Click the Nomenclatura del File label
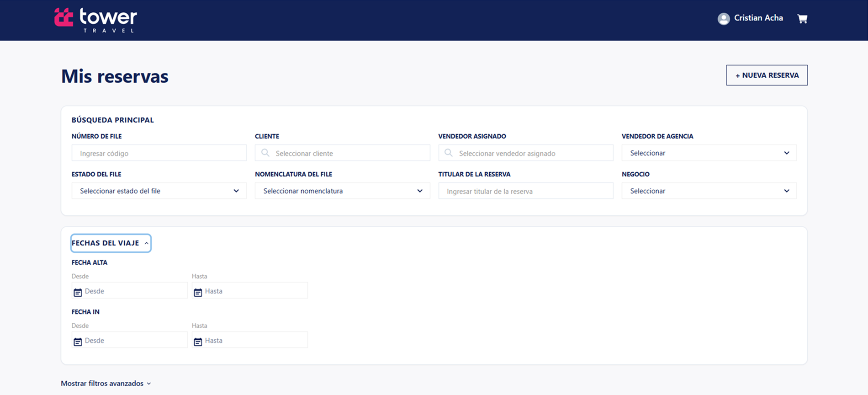This screenshot has width=868, height=395. (293, 174)
